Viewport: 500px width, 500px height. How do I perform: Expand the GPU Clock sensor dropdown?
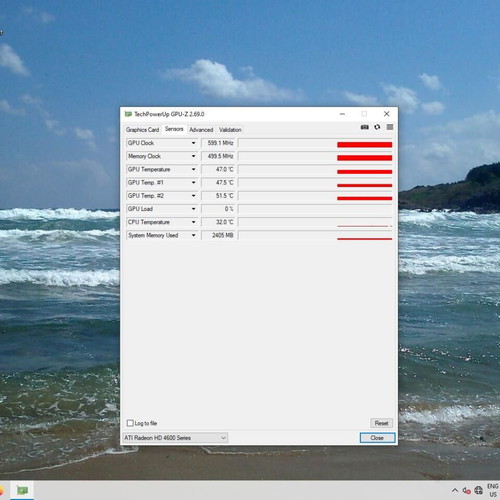tap(193, 143)
